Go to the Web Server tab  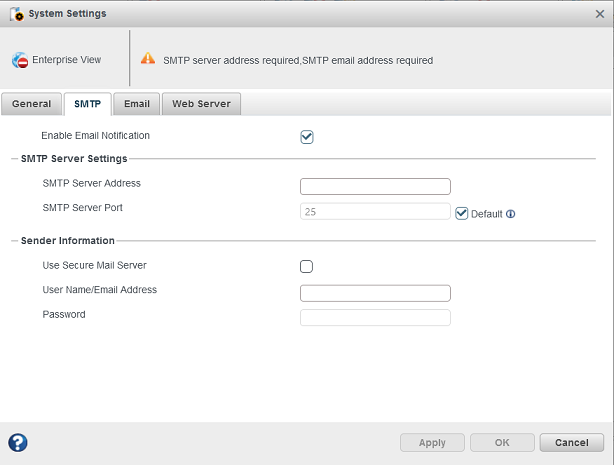[x=201, y=104]
